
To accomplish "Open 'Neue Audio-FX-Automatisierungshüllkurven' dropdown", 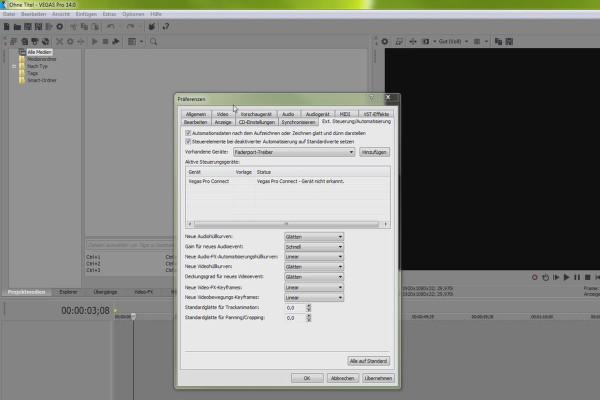I will coord(314,256).
